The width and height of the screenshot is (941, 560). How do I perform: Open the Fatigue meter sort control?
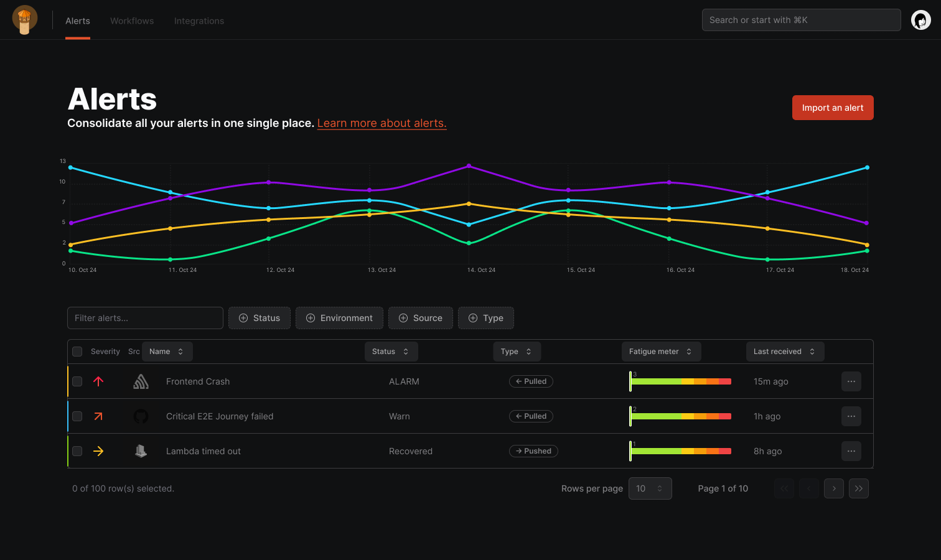click(x=661, y=351)
